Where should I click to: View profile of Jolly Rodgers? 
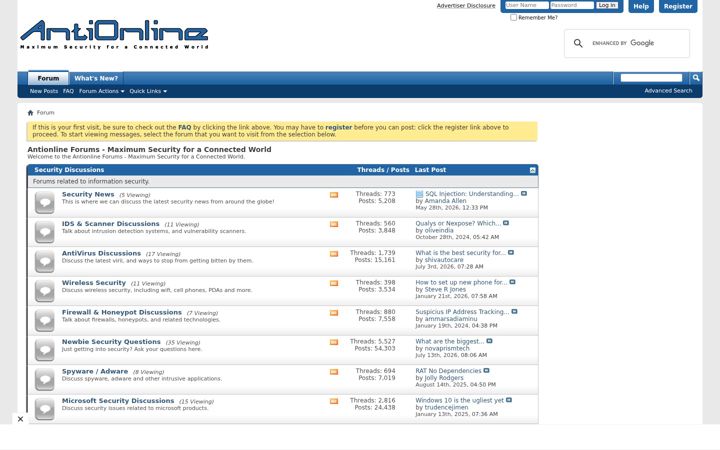[x=444, y=377]
